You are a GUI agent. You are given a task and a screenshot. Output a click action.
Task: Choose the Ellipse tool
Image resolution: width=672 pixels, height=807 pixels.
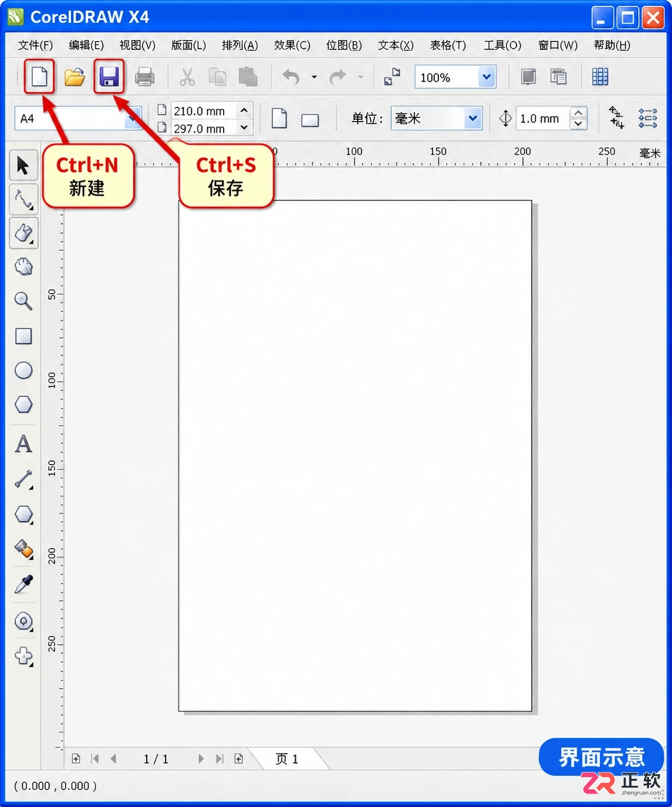click(23, 370)
